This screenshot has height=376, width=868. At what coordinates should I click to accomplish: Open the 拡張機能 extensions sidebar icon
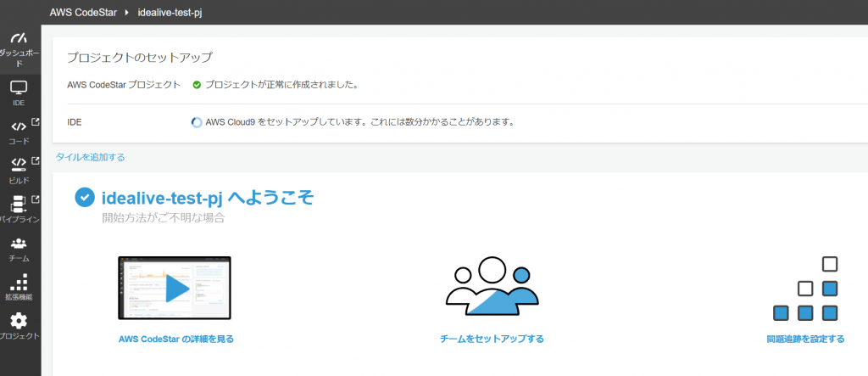coord(19,283)
